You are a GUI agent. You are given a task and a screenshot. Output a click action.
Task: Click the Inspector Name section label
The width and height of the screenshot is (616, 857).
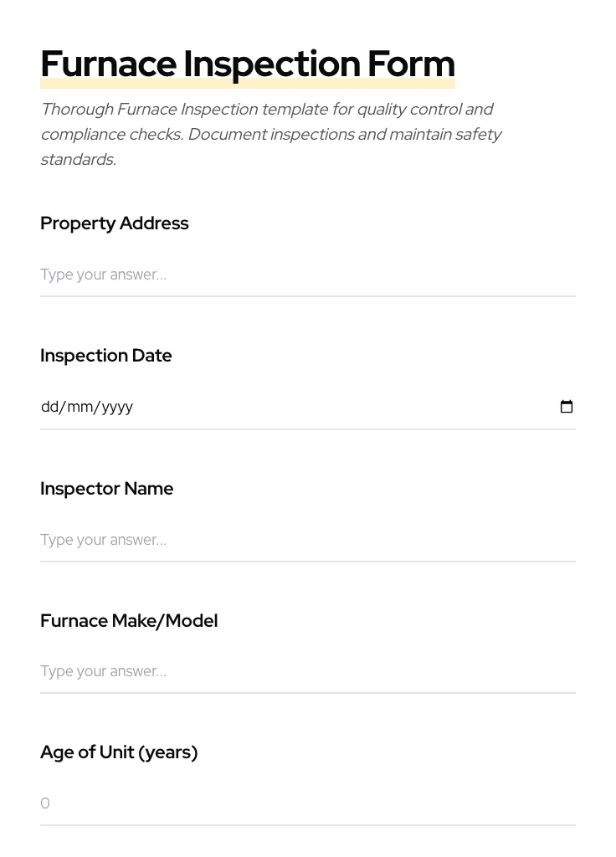point(107,488)
